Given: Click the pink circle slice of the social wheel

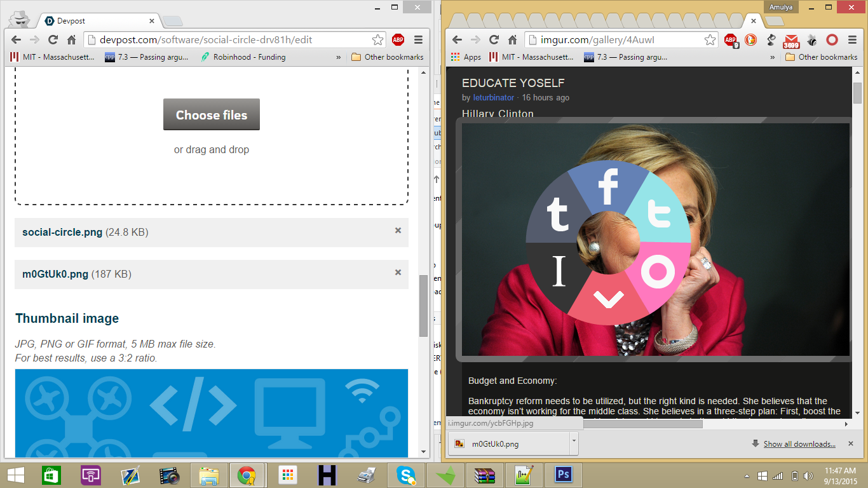Looking at the screenshot, I should point(658,273).
